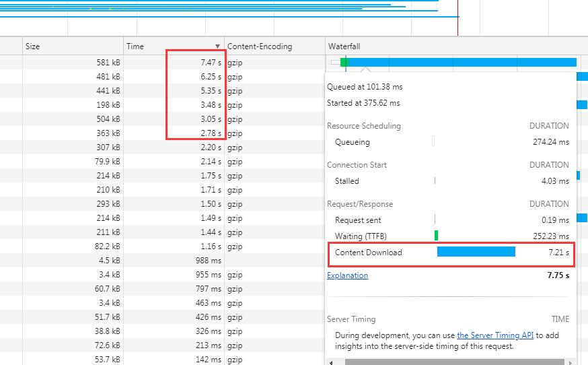Open the Server Timing API link
The width and height of the screenshot is (588, 365).
495,335
